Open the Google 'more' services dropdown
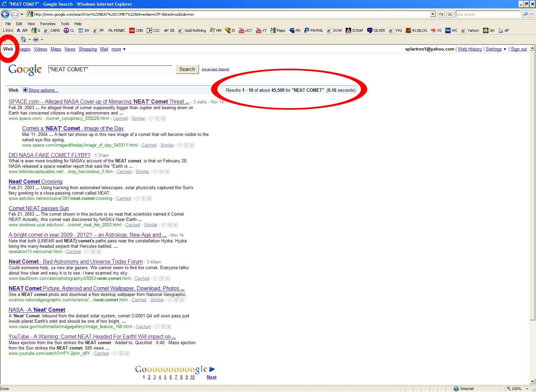Viewport: 536px width, 392px height. pos(119,49)
